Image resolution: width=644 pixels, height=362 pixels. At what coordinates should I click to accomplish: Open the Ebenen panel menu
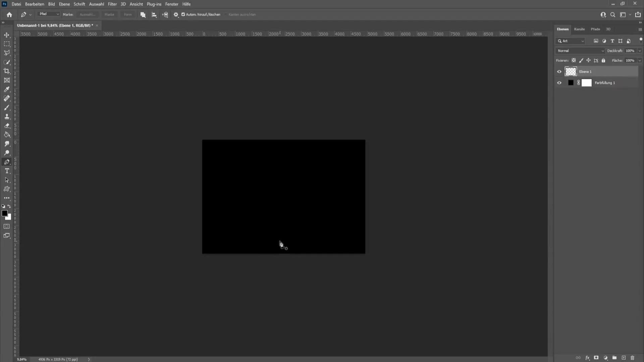640,29
